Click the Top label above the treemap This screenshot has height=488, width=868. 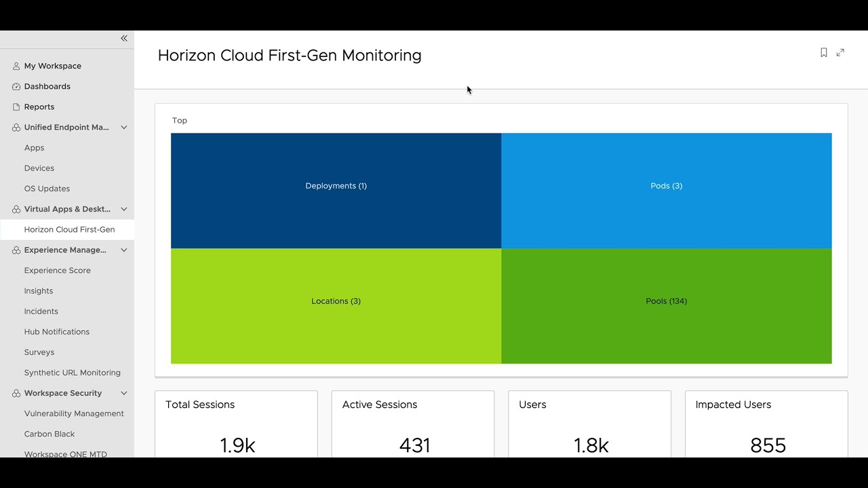180,121
